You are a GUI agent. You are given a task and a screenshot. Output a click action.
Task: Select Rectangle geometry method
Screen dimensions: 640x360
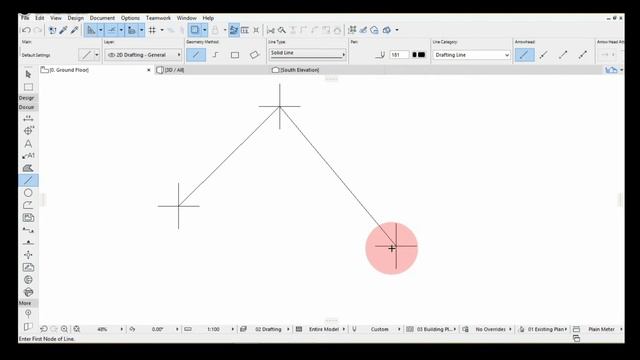point(235,55)
